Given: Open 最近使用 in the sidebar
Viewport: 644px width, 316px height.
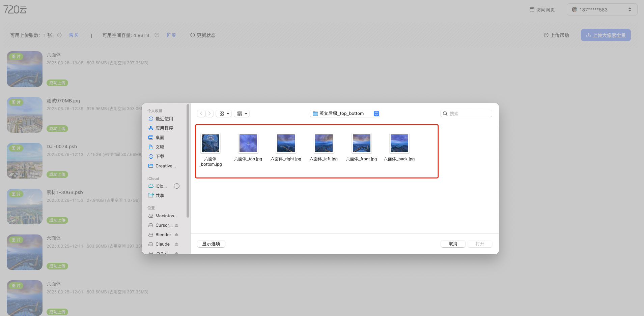Looking at the screenshot, I should pos(164,119).
